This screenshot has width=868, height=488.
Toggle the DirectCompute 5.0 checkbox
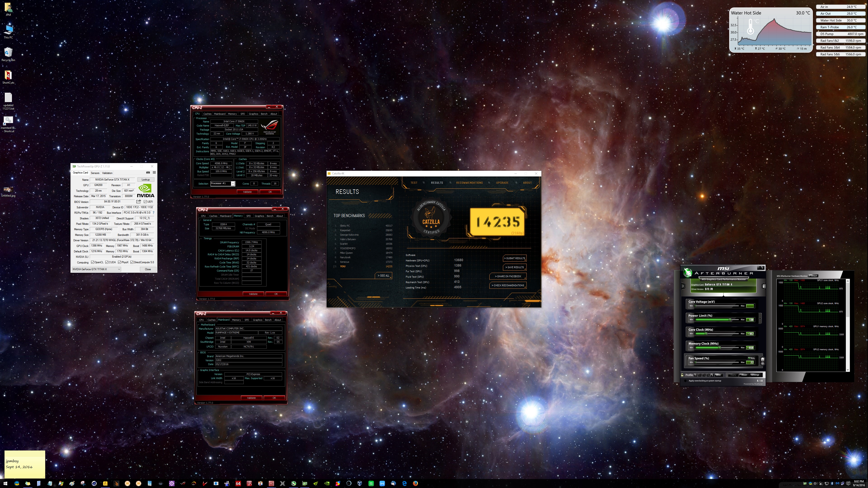(x=132, y=262)
